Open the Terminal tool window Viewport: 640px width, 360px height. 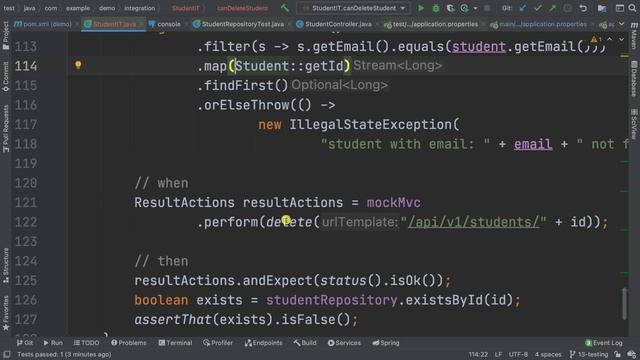click(x=175, y=343)
